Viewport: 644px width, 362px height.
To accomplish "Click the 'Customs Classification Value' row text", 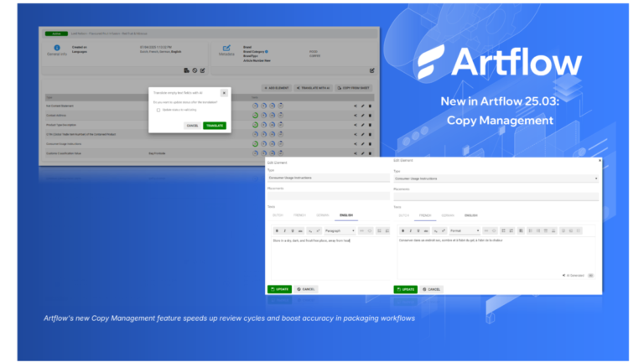I will [64, 153].
